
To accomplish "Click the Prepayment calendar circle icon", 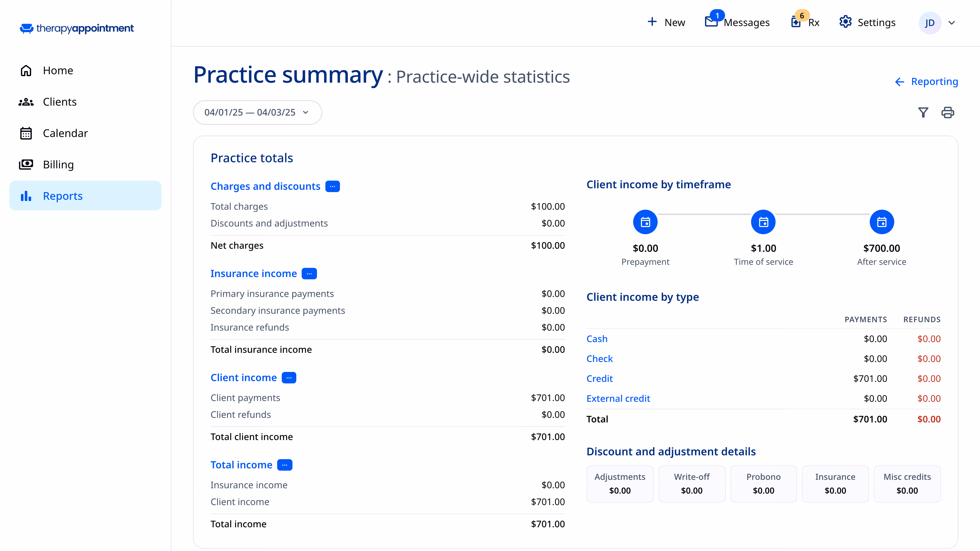I will (645, 222).
